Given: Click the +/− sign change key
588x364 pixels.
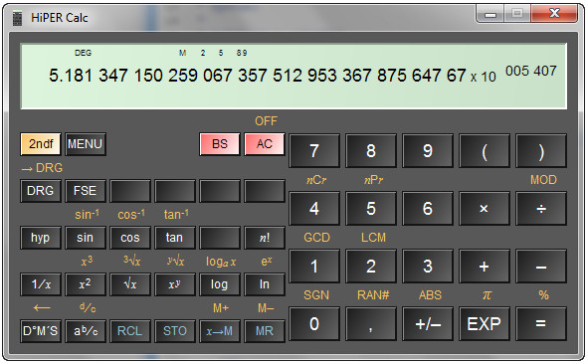Looking at the screenshot, I should [428, 324].
